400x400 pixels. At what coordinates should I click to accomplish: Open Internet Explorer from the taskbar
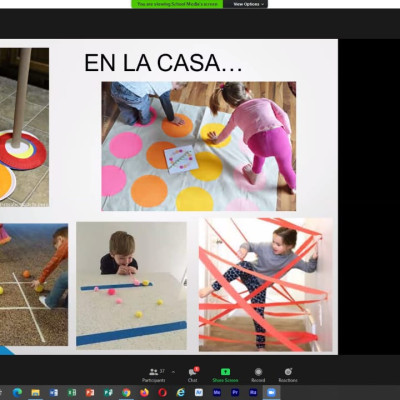point(181,393)
